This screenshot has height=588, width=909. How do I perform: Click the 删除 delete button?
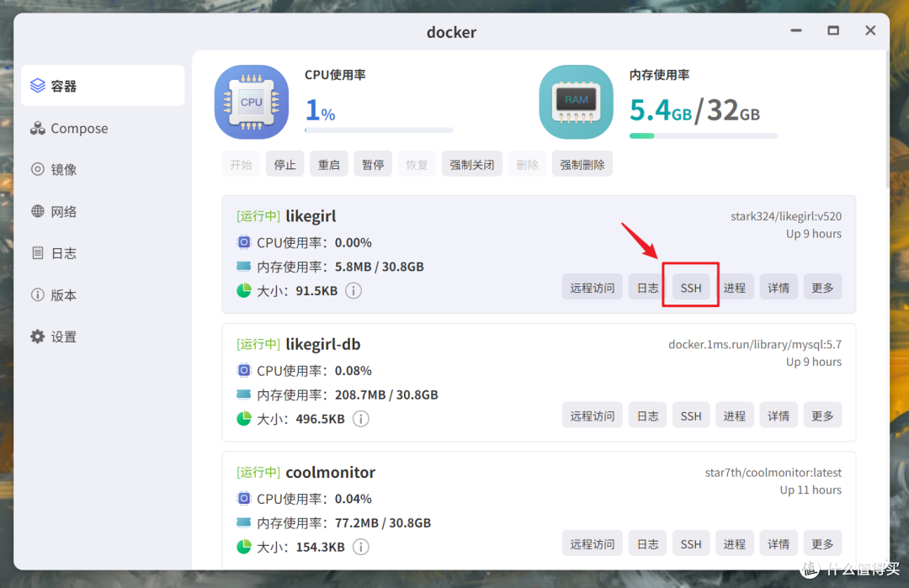point(527,165)
